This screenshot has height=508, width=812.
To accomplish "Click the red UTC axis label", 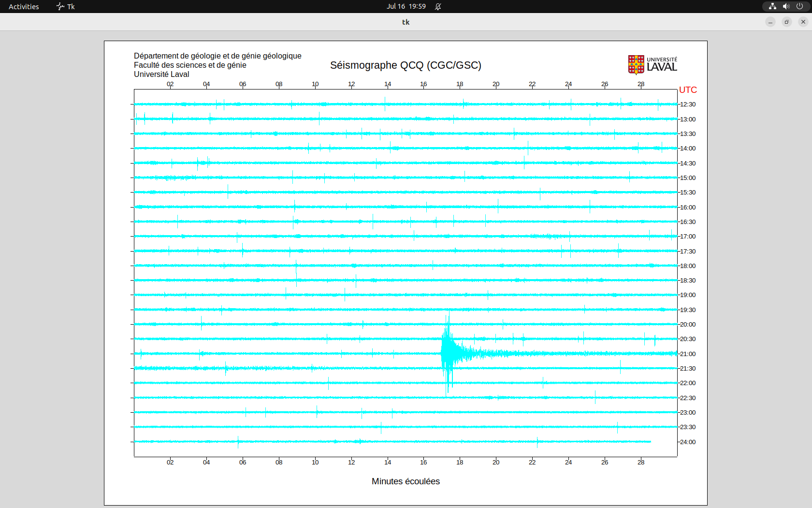I will (x=688, y=90).
